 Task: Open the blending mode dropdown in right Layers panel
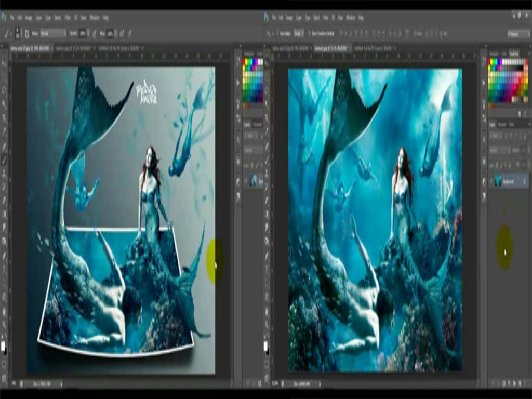click(x=499, y=150)
